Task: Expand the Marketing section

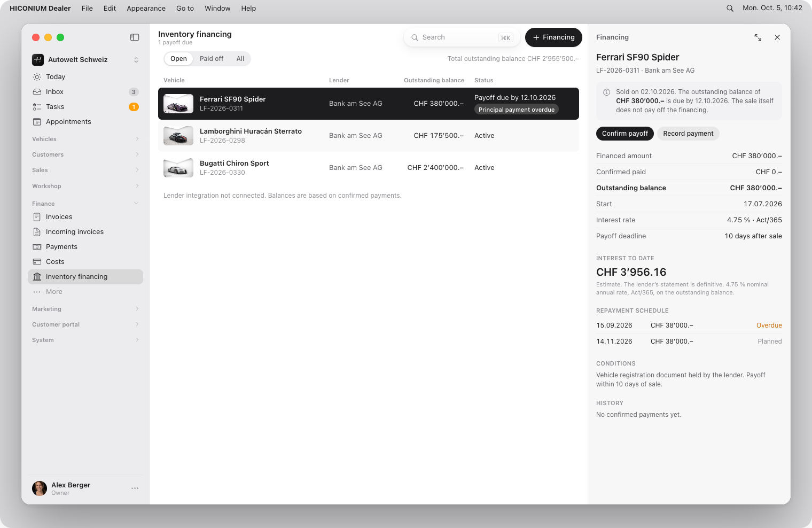Action: tap(85, 309)
